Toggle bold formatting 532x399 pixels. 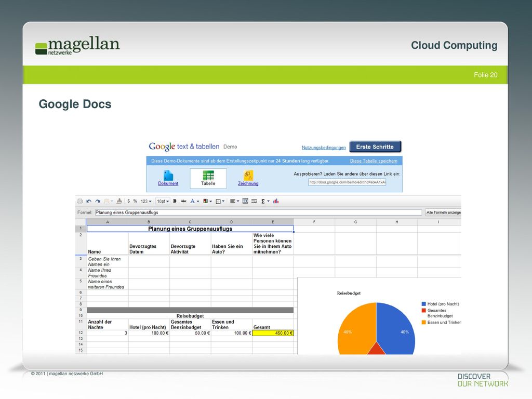click(x=175, y=201)
